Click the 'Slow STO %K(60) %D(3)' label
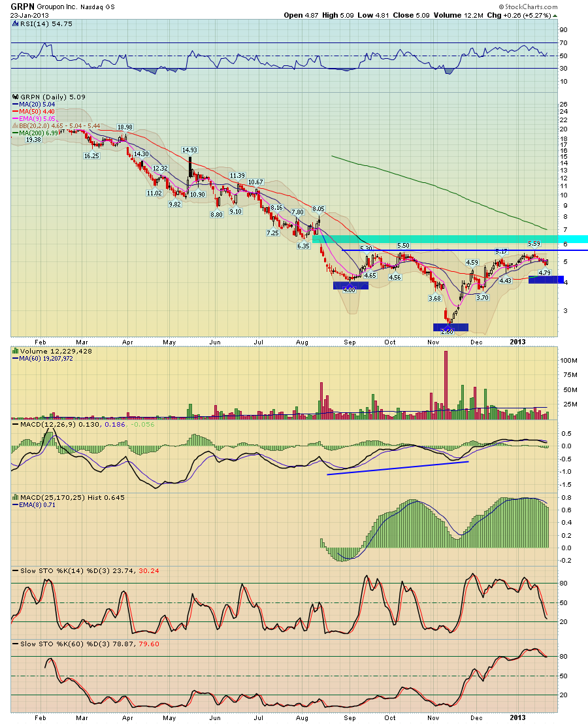The image size is (588, 724). [63, 644]
